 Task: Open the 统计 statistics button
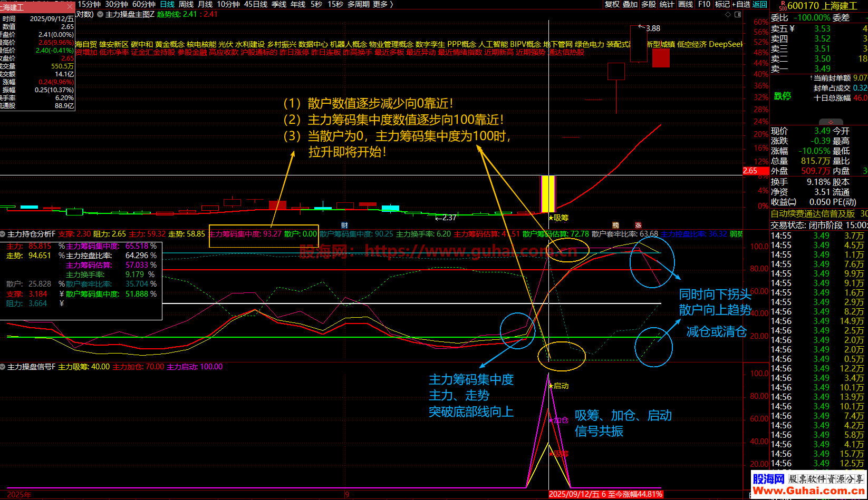(x=667, y=4)
